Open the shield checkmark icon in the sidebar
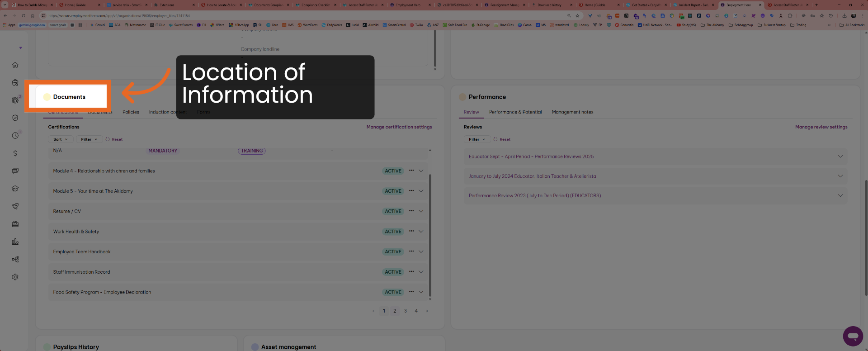This screenshot has height=351, width=868. (15, 118)
